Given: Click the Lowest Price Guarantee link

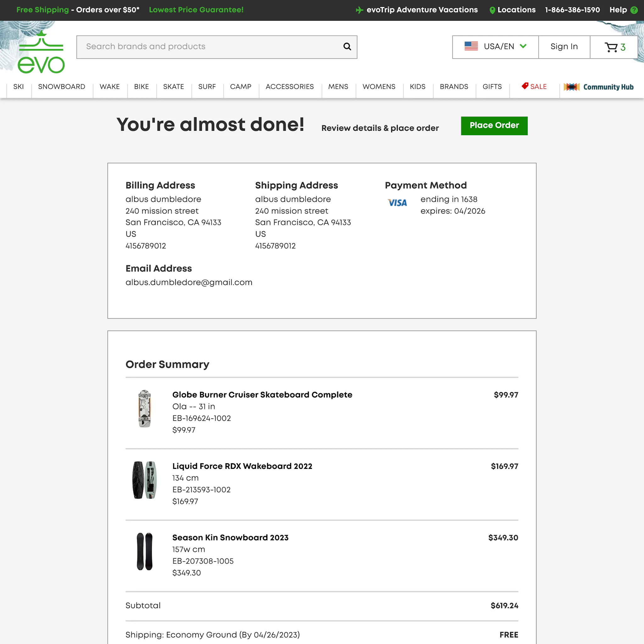Looking at the screenshot, I should 196,10.
